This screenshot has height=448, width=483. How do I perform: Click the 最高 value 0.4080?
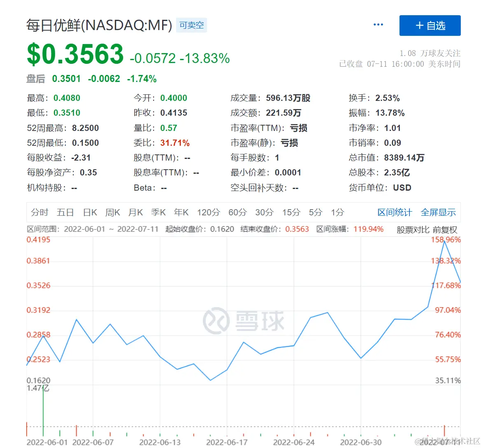point(67,98)
